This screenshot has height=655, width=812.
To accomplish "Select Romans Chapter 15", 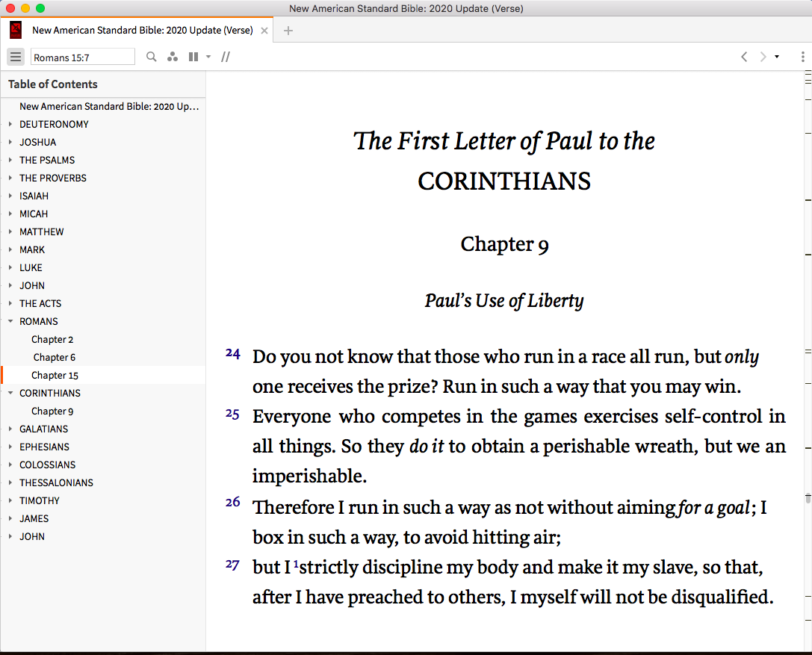I will coord(55,376).
